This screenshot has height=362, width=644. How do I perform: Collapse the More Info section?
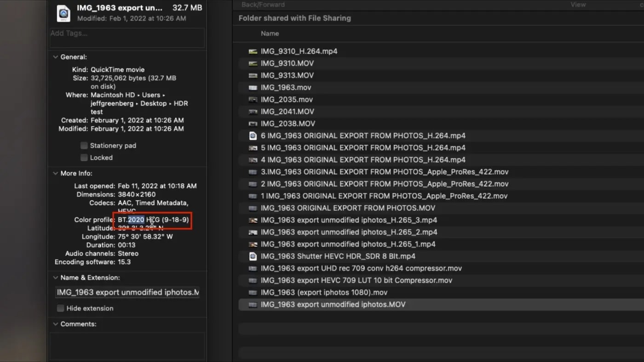pos(55,173)
